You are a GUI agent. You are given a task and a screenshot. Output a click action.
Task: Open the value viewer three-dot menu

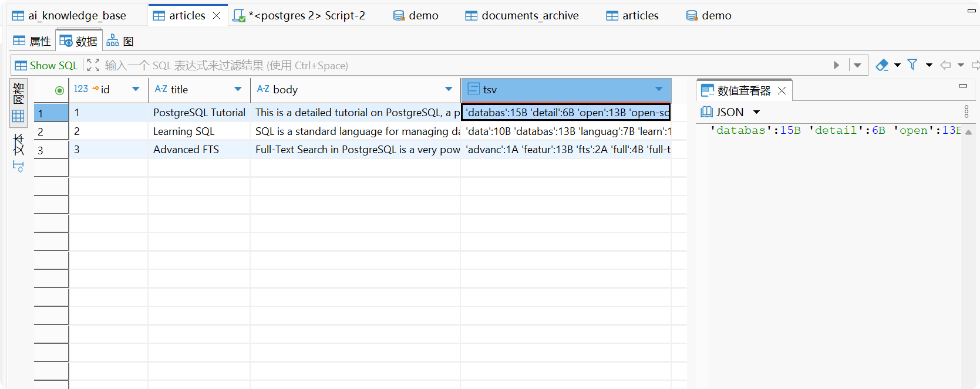(x=966, y=111)
